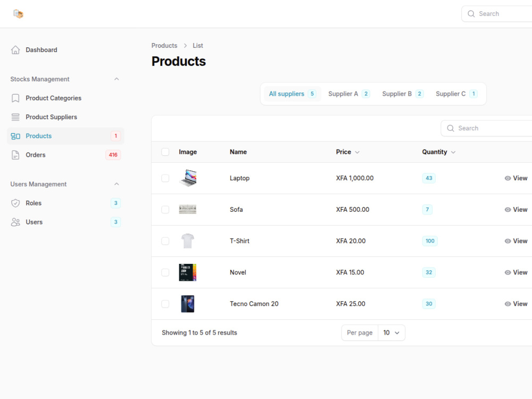This screenshot has height=399, width=532.
Task: Click the eye icon in Sofa row
Action: tap(508, 210)
